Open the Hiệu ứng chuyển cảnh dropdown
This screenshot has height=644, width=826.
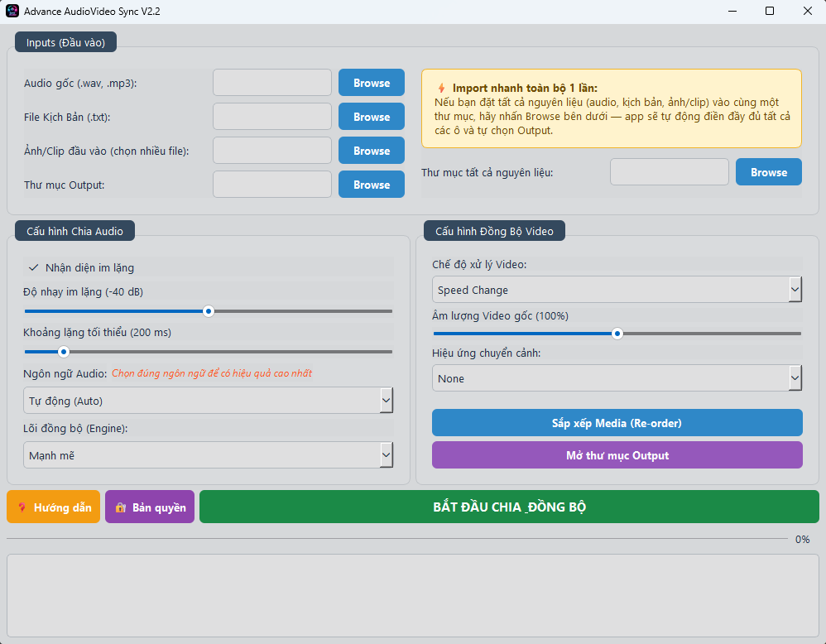(x=794, y=377)
